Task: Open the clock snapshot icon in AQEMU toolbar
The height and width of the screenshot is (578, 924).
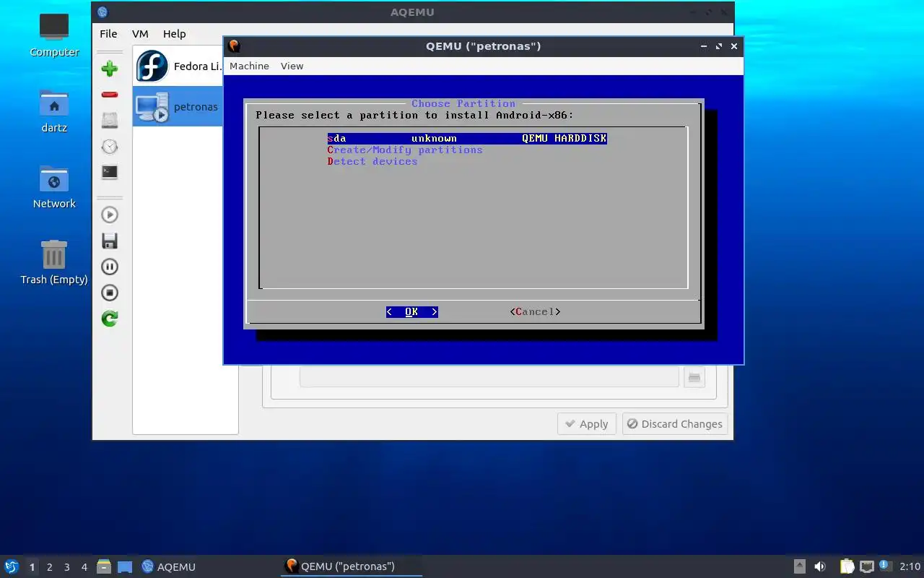Action: coord(110,147)
